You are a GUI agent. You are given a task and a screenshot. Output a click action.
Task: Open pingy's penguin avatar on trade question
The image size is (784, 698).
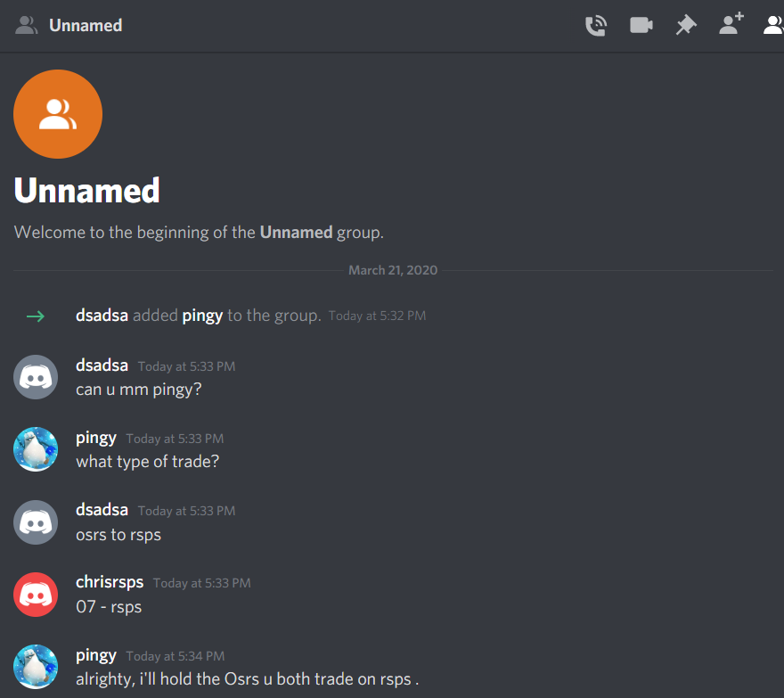[36, 449]
